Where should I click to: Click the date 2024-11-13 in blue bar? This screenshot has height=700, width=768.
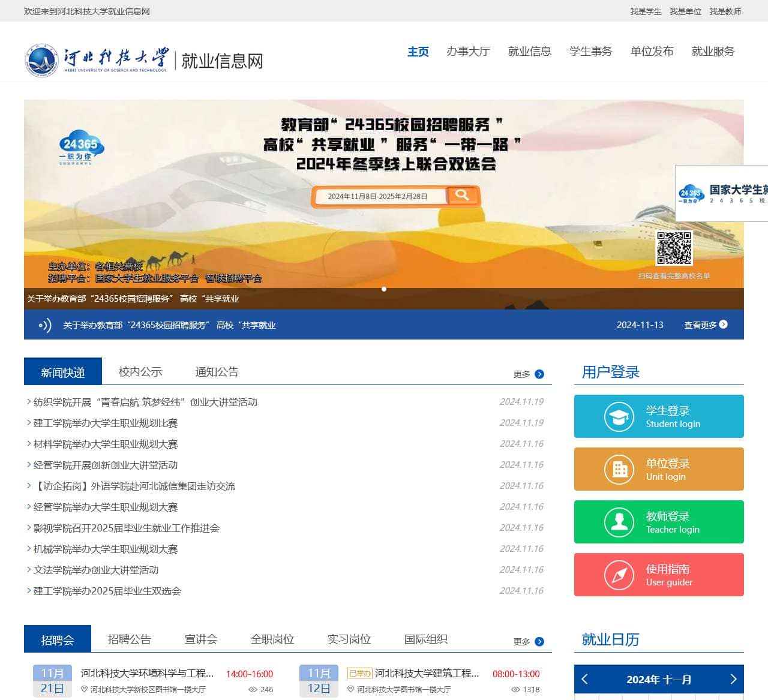point(640,325)
